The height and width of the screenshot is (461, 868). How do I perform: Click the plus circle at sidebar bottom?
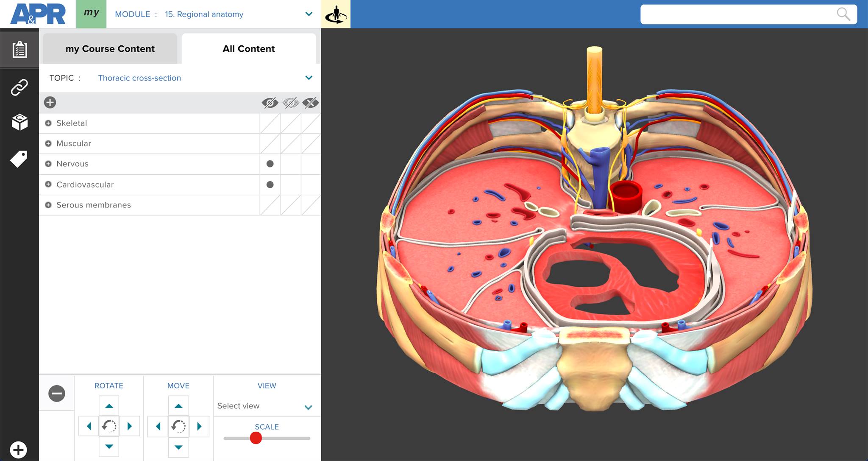pos(18,450)
